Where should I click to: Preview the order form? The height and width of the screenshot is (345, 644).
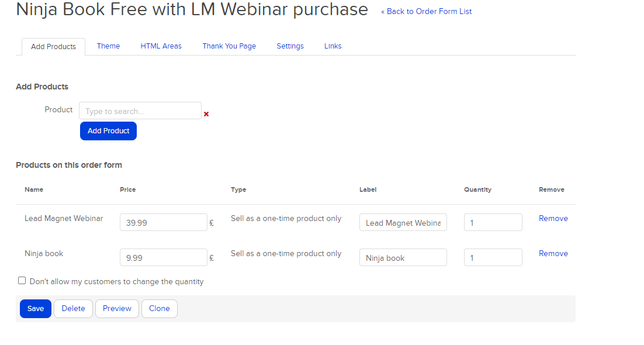coord(117,308)
